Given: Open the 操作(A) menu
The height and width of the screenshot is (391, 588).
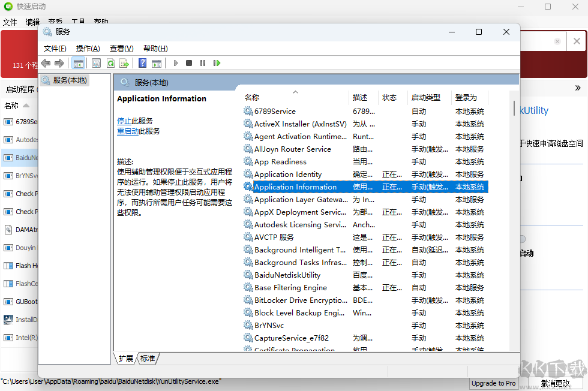Looking at the screenshot, I should [88, 49].
